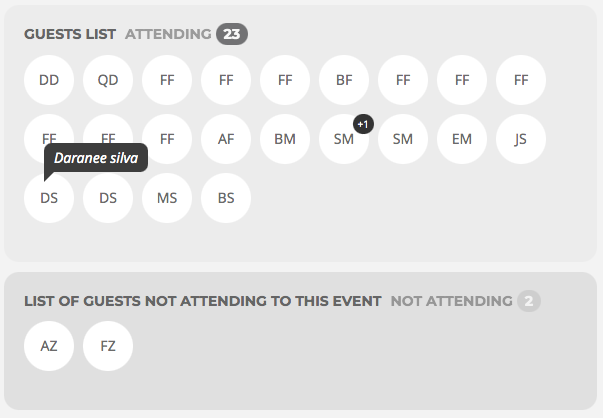Click the JS guest avatar
603x418 pixels.
tap(521, 139)
